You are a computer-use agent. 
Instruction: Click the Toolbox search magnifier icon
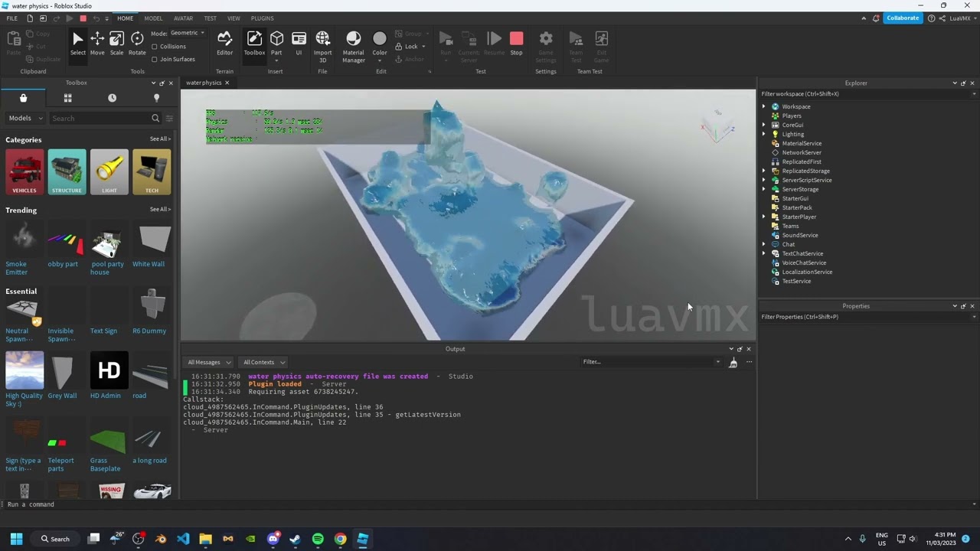[155, 118]
